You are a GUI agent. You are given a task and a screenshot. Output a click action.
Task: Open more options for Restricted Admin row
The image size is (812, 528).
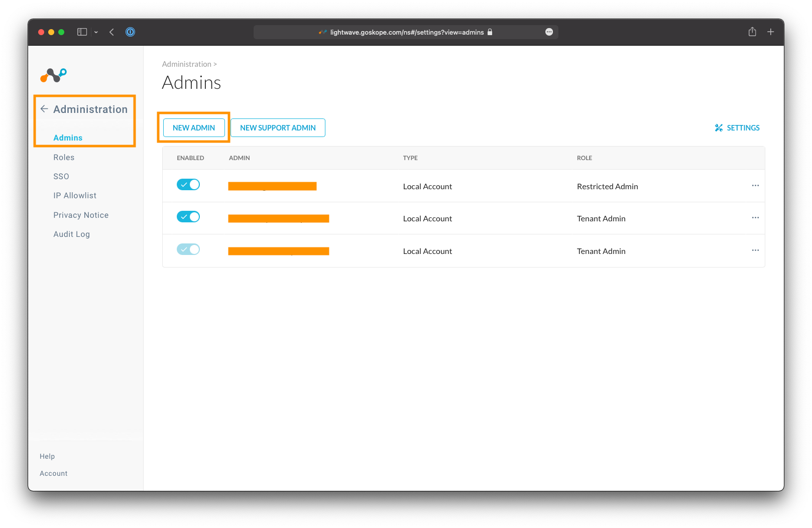(755, 186)
